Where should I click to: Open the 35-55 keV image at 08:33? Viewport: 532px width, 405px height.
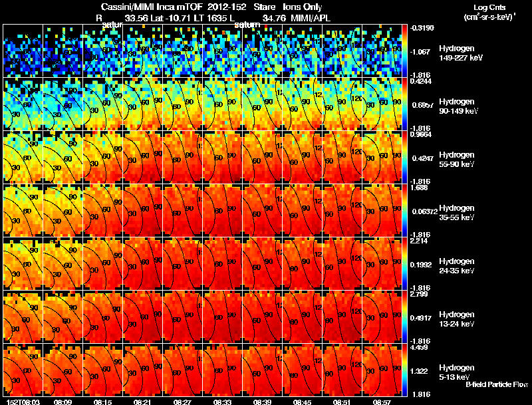[x=222, y=210]
